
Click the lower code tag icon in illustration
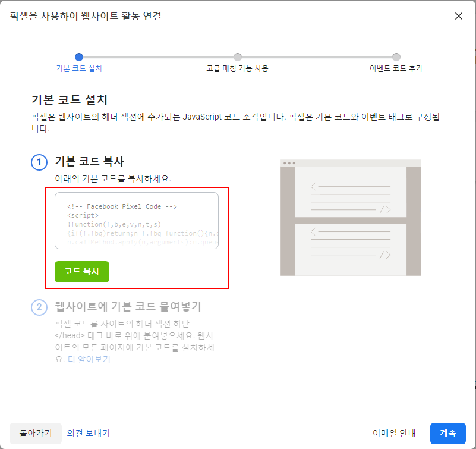(384, 255)
